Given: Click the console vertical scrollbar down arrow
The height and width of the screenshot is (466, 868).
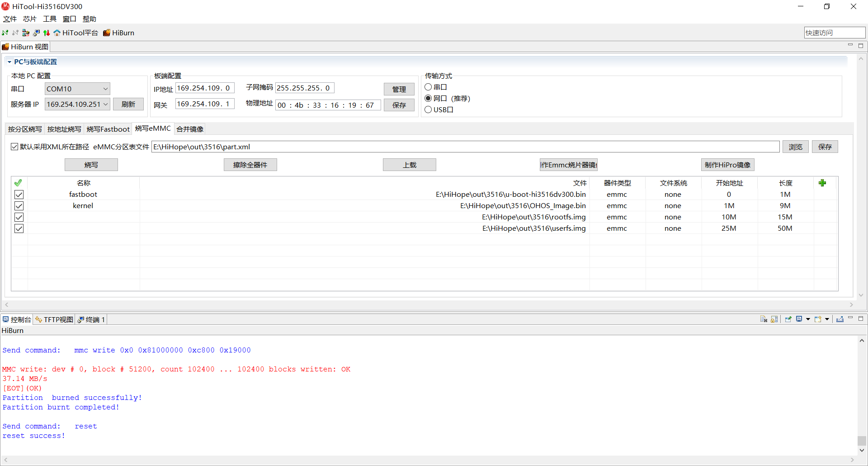Looking at the screenshot, I should [x=862, y=450].
